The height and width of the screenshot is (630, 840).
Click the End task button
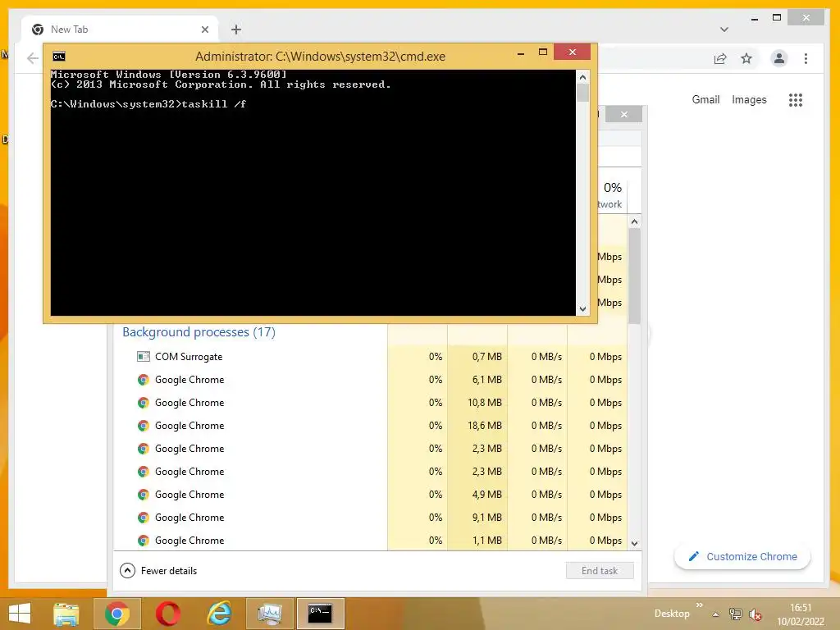point(600,571)
